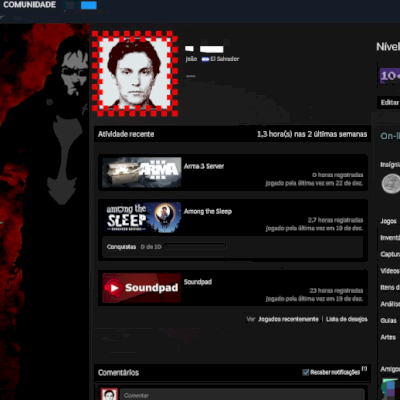The image size is (400, 400).
Task: Open the Análises link in the sidebar
Action: pyautogui.click(x=390, y=304)
